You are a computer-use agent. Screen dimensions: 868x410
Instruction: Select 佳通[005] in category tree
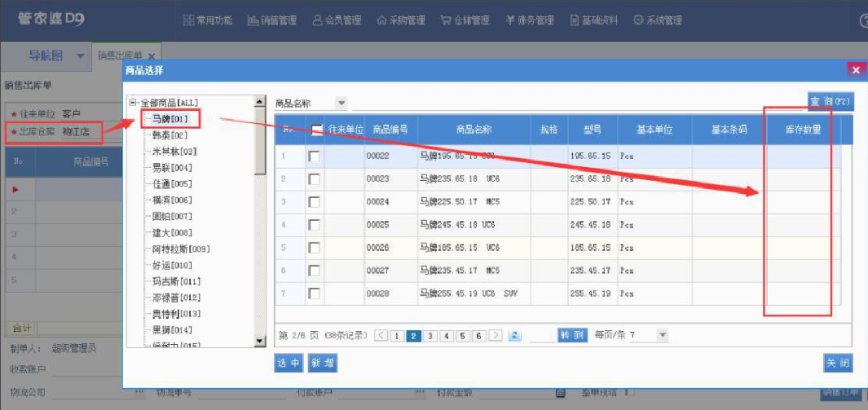(172, 183)
